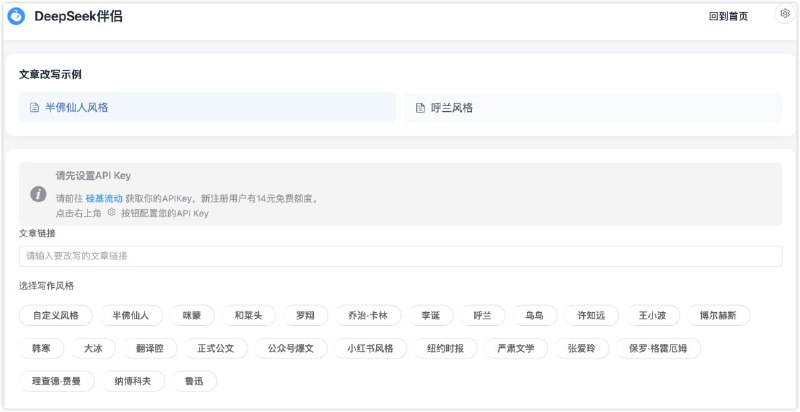Select the 大冰 style
This screenshot has height=412, width=800.
coord(94,349)
